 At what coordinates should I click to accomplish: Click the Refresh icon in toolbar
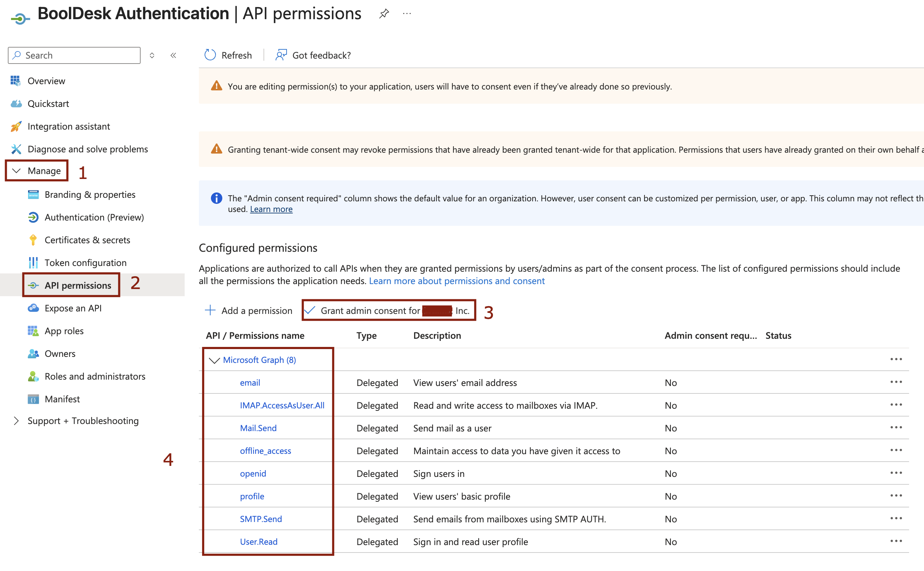pyautogui.click(x=210, y=55)
